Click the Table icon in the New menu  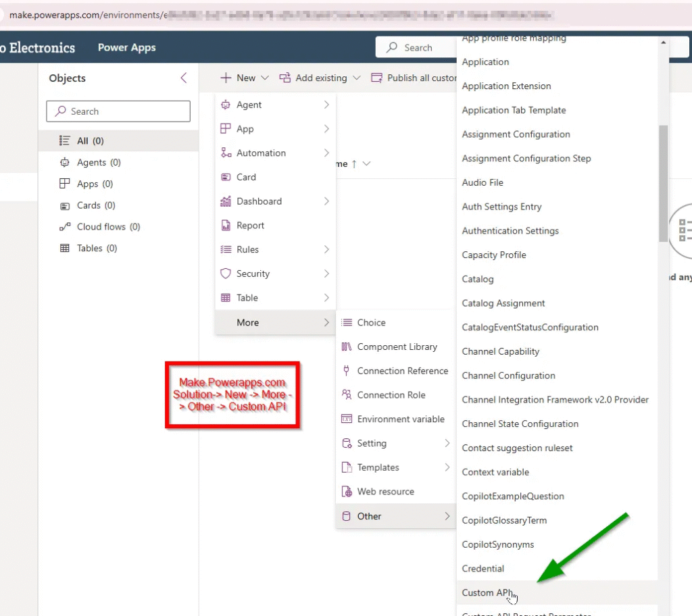click(x=226, y=298)
